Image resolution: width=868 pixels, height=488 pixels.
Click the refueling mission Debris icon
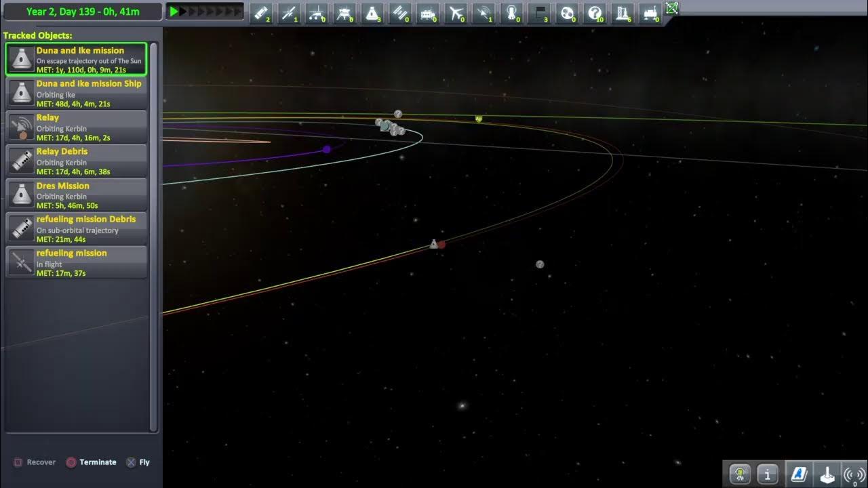pyautogui.click(x=22, y=228)
